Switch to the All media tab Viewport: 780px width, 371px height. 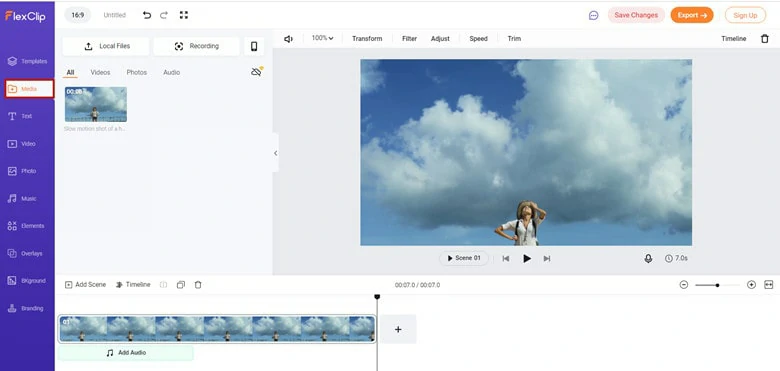(x=70, y=73)
